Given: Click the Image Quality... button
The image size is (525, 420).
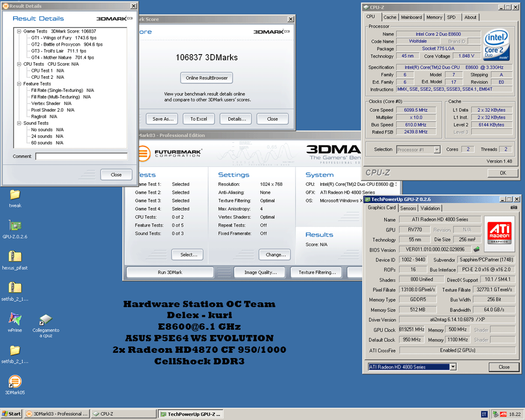Looking at the screenshot, I should tap(260, 272).
